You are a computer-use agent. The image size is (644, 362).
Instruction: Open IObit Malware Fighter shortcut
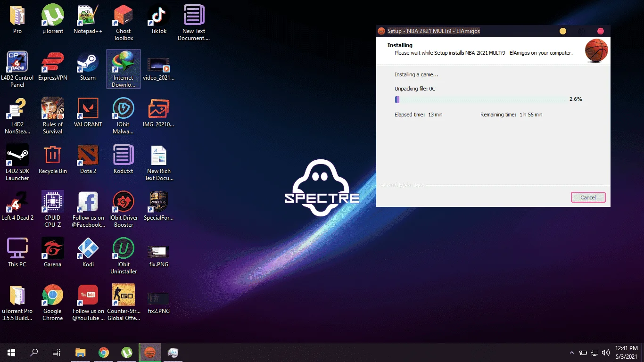pyautogui.click(x=124, y=115)
